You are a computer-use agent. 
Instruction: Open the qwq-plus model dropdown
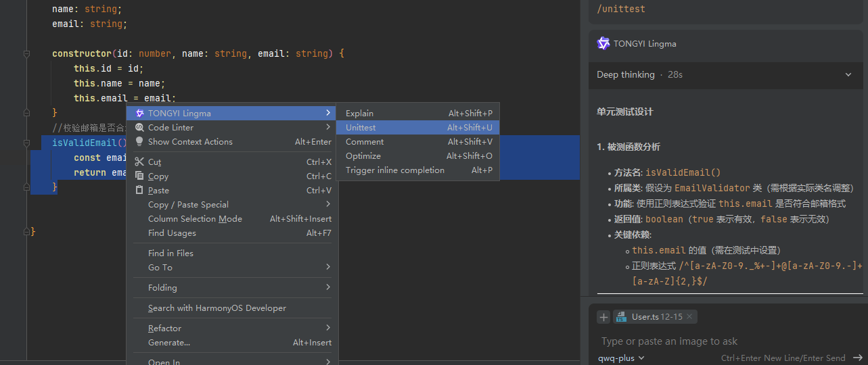(x=621, y=358)
